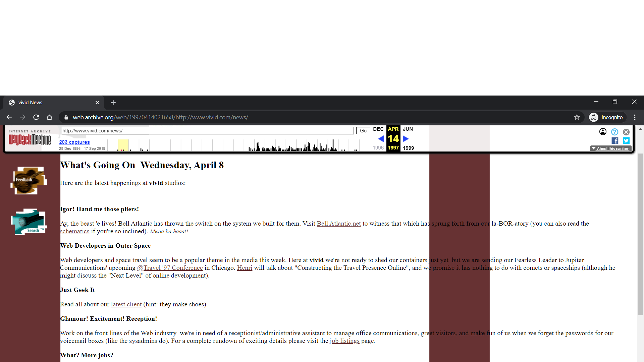
Task: Click the schematics hyperlink
Action: [x=75, y=231]
